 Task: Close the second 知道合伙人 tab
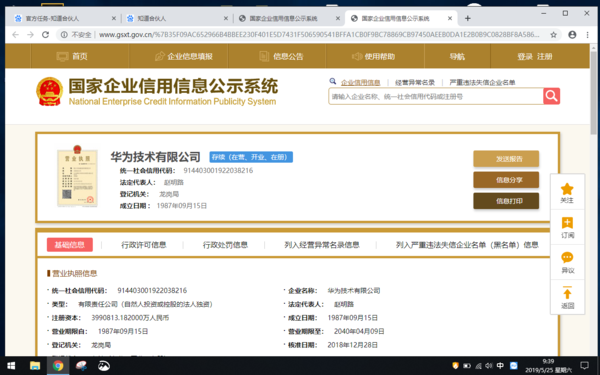(226, 18)
